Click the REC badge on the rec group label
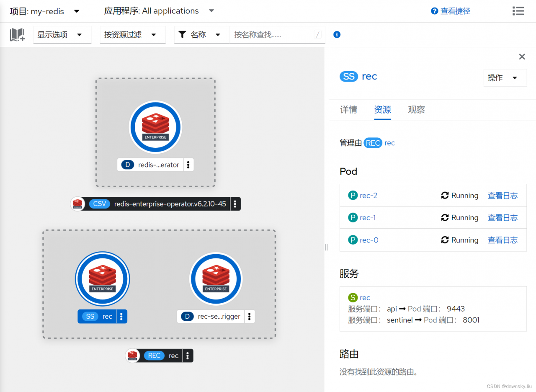This screenshot has height=392, width=536. tap(154, 356)
